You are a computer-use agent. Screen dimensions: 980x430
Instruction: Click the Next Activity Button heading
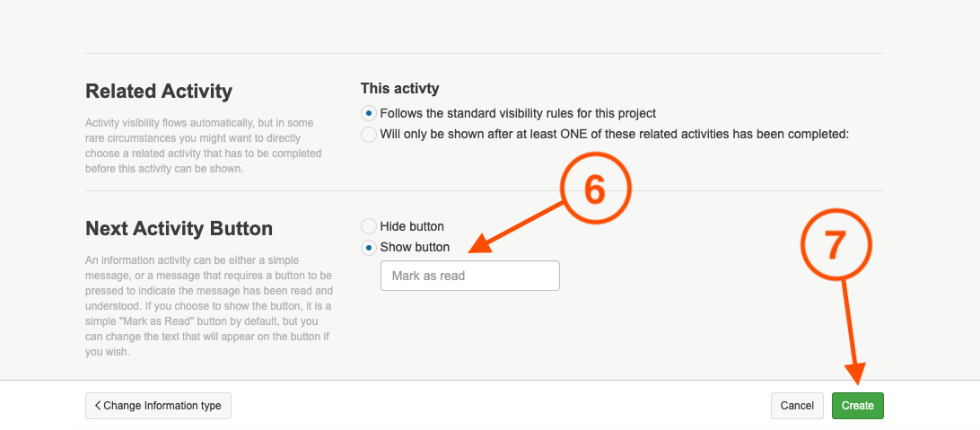pyautogui.click(x=179, y=229)
